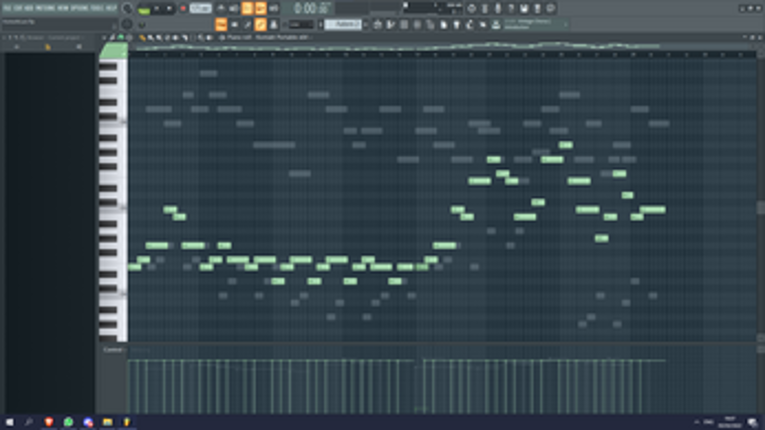Screen dimensions: 765x430
Task: Open the Stamp chord tool in piano roll
Action: click(x=121, y=38)
